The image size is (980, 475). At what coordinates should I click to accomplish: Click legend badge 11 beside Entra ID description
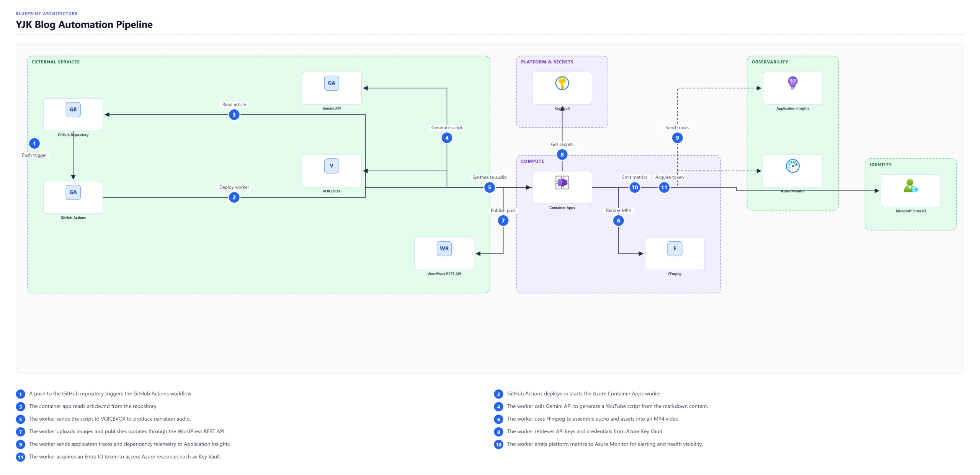coord(21,457)
